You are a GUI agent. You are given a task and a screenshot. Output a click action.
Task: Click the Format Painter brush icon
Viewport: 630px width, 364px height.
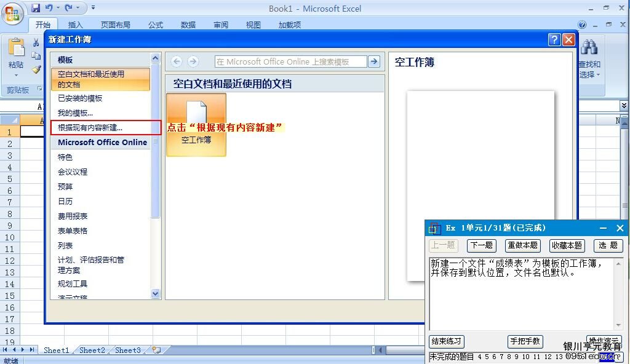pos(36,69)
